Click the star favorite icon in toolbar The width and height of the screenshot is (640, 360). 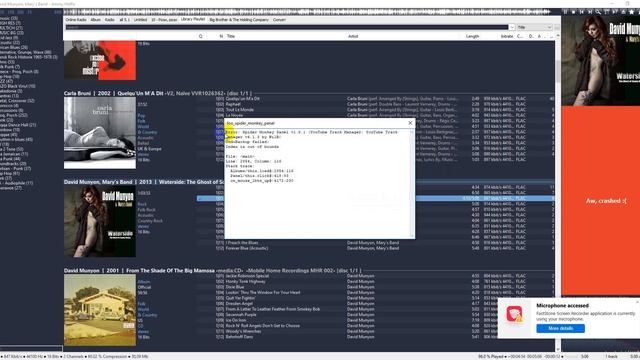point(631,12)
